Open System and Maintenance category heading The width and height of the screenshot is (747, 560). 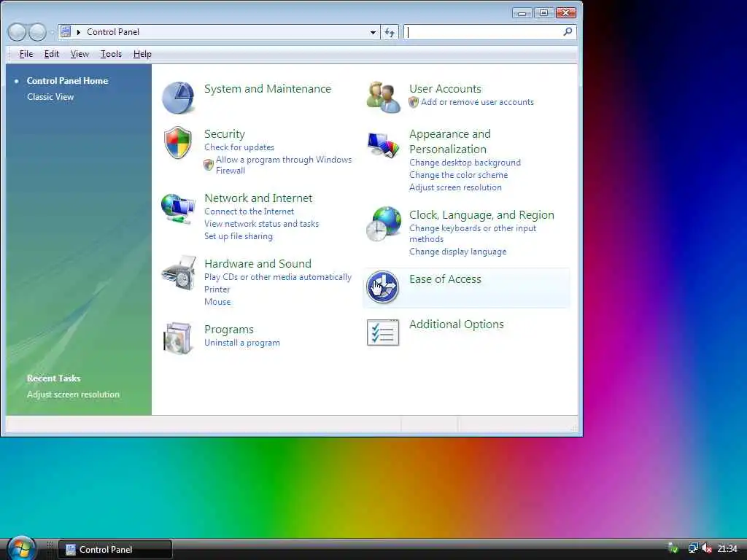click(x=267, y=88)
